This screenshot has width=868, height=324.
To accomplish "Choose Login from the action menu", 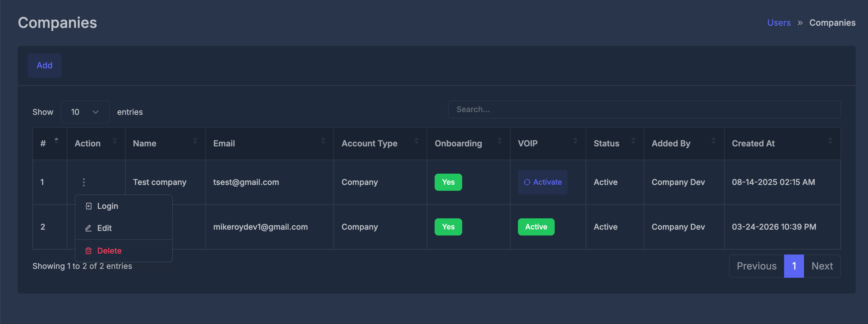I will coord(123,206).
